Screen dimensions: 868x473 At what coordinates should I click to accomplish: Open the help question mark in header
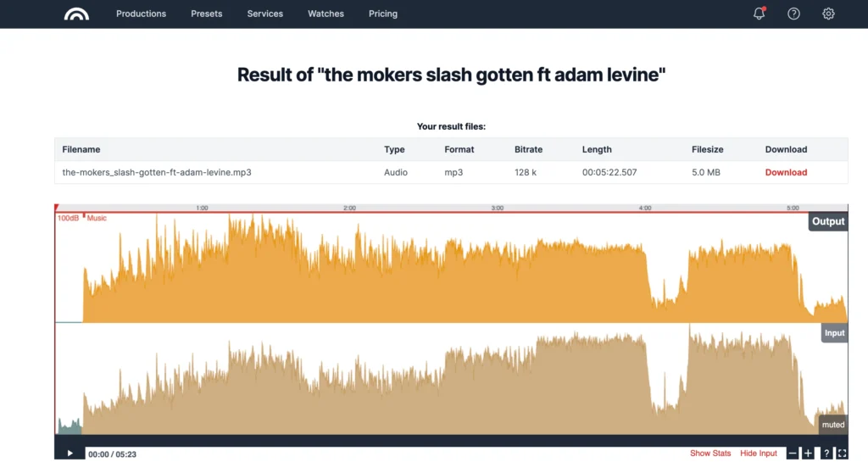click(793, 14)
